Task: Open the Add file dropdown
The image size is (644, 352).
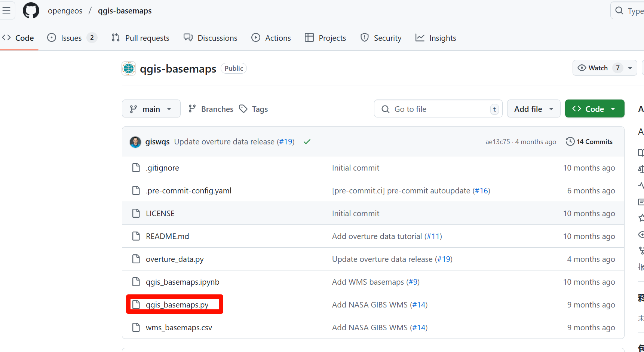Action: (533, 109)
